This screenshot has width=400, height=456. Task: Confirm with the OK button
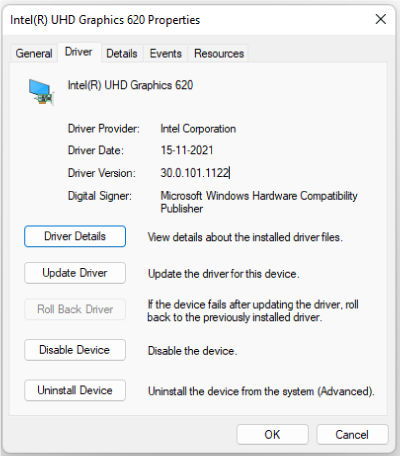[x=272, y=435]
